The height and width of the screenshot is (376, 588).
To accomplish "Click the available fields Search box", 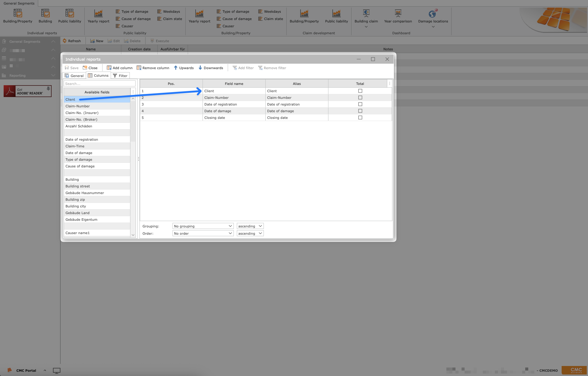I will point(99,84).
